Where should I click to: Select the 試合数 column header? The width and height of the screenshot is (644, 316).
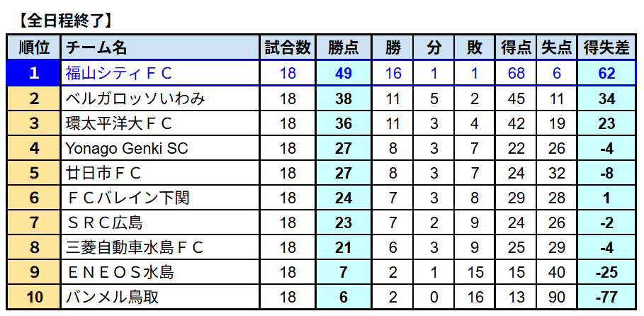tap(288, 48)
